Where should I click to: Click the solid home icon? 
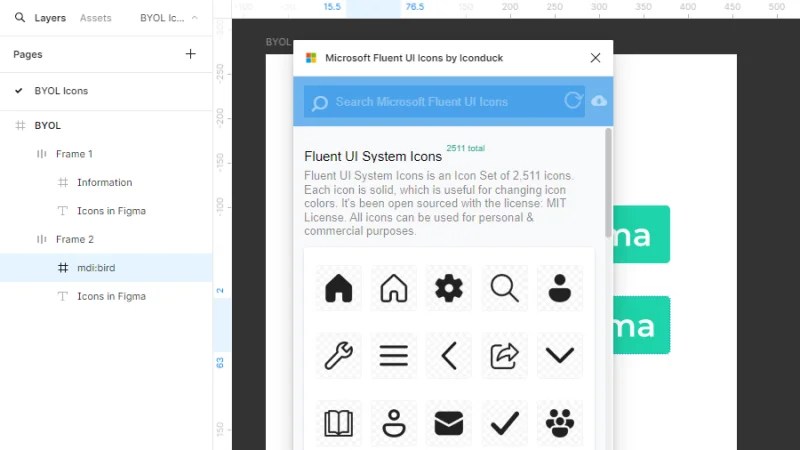pyautogui.click(x=339, y=288)
